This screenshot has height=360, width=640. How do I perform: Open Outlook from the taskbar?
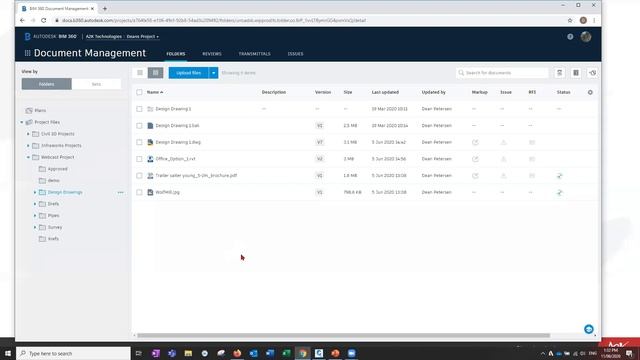(253, 353)
